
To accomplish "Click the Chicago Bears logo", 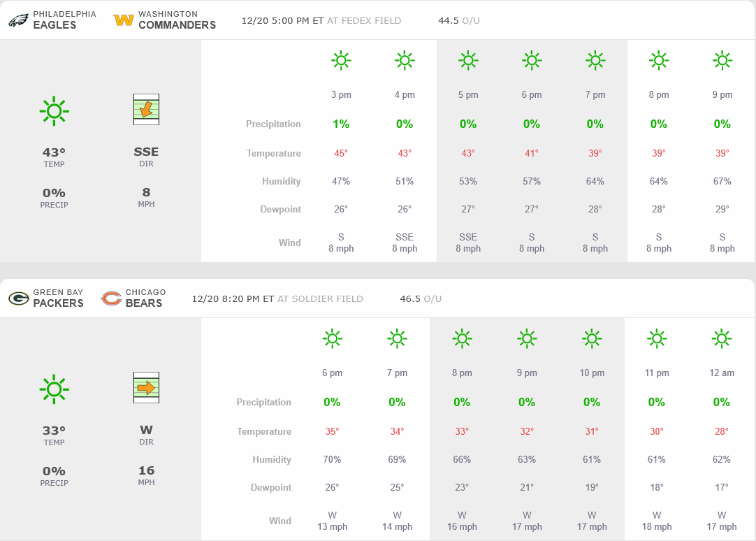I will 111,298.
